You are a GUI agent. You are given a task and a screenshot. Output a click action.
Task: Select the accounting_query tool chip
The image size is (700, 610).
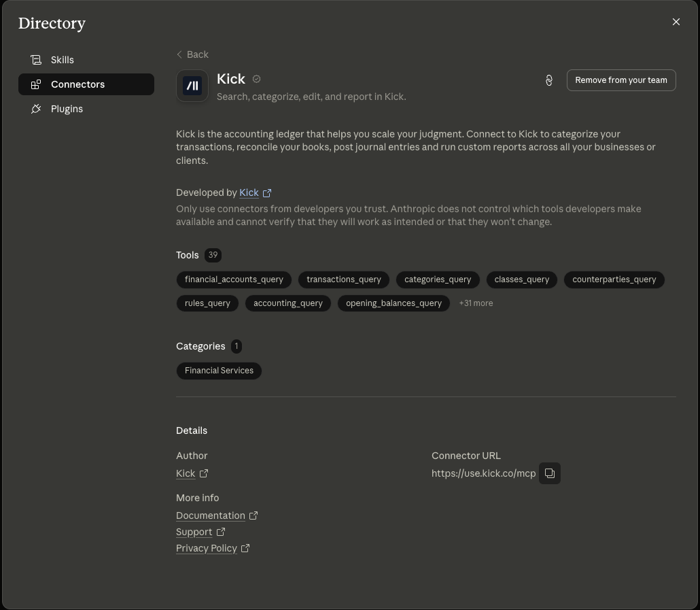coord(288,303)
